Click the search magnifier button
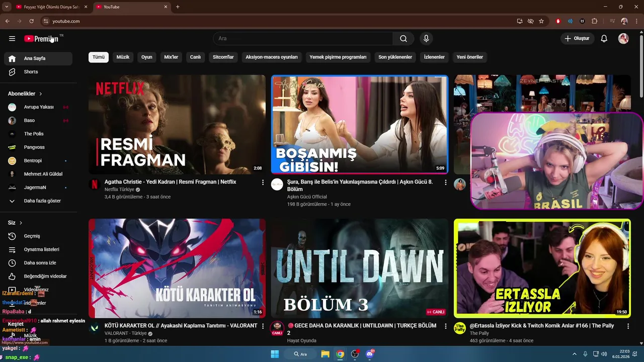The height and width of the screenshot is (362, 644). [x=404, y=39]
